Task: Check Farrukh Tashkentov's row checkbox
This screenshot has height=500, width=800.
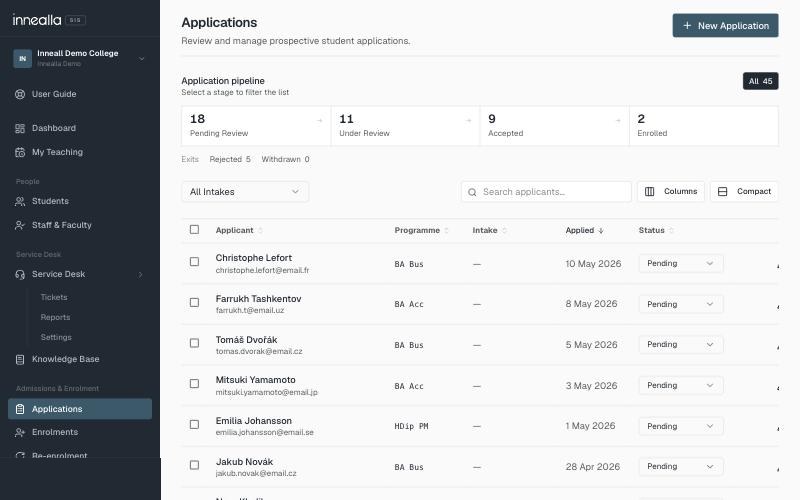Action: (194, 303)
